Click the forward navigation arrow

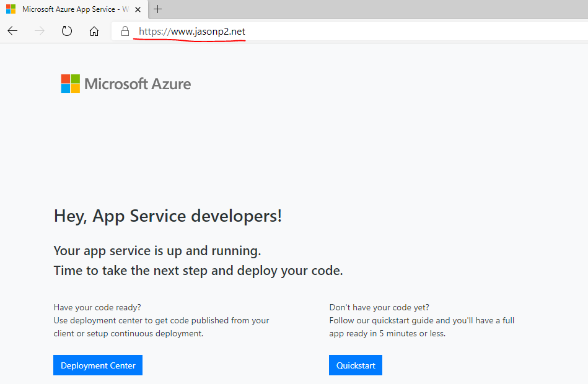[x=40, y=32]
